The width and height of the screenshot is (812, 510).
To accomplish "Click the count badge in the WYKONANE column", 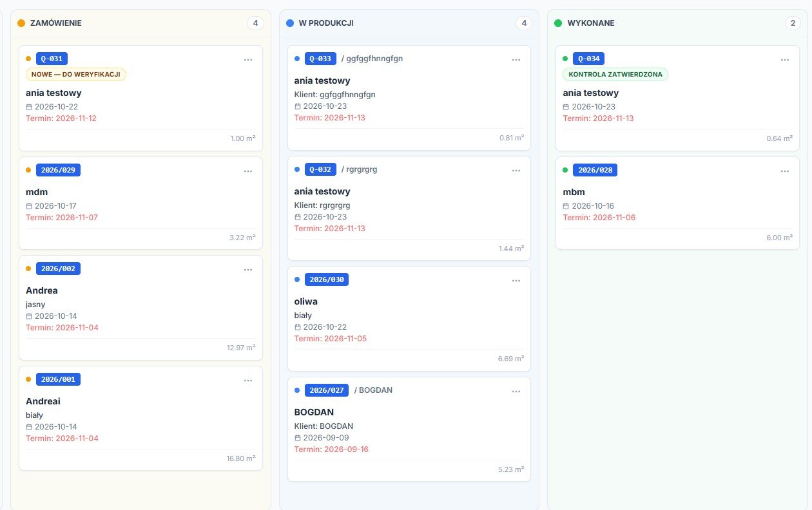I will 792,23.
